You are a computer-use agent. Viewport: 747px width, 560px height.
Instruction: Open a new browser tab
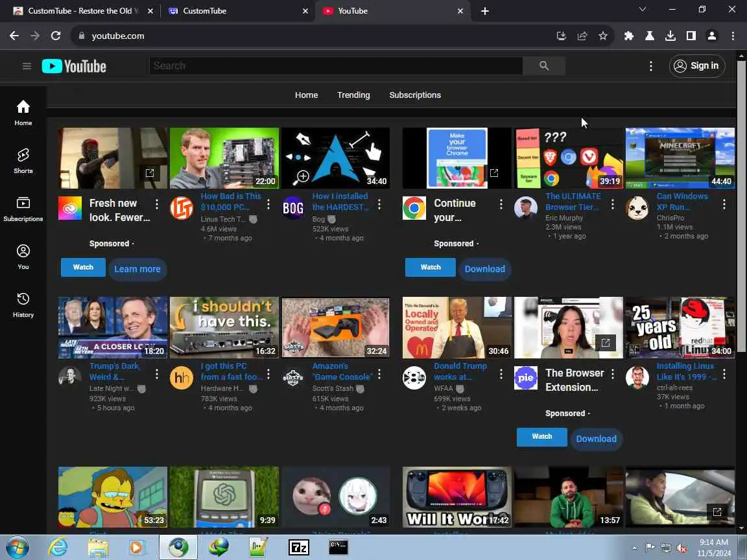484,11
